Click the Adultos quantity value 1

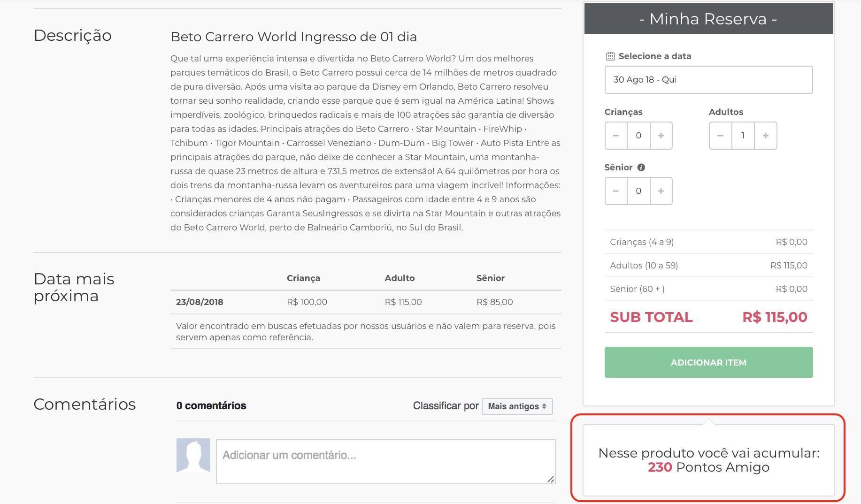(x=743, y=136)
